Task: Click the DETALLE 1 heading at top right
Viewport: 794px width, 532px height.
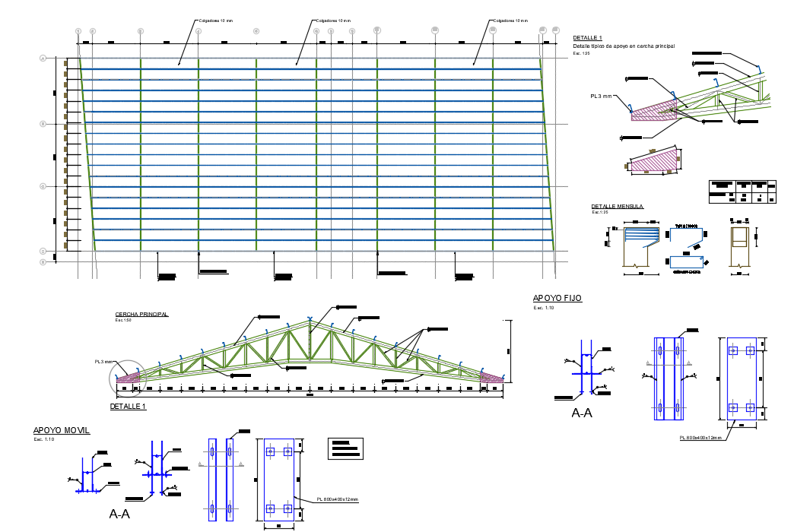Action: coord(587,37)
